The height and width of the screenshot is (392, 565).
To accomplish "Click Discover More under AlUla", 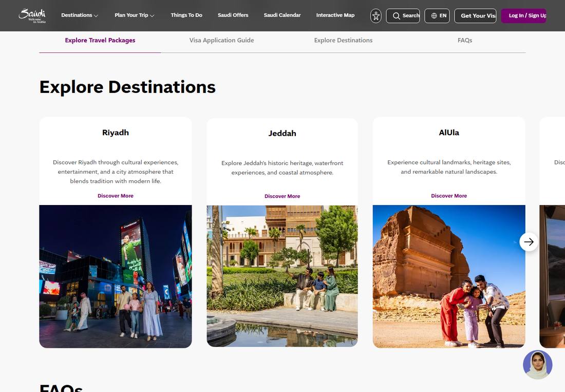I will point(449,196).
